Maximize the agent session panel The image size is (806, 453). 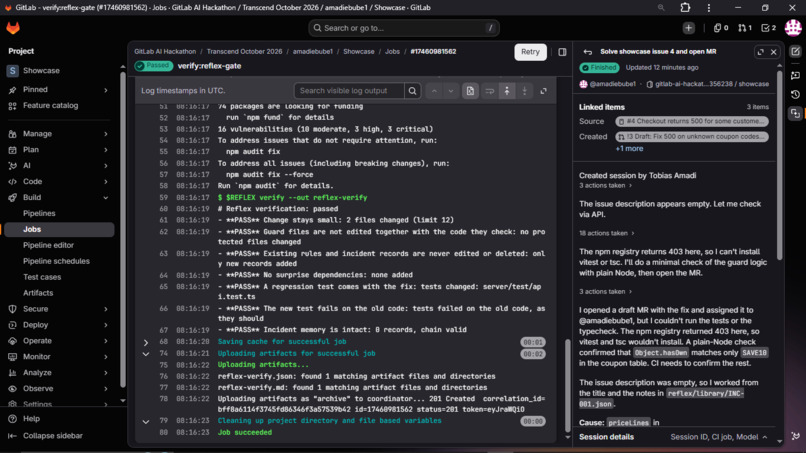pyautogui.click(x=761, y=52)
